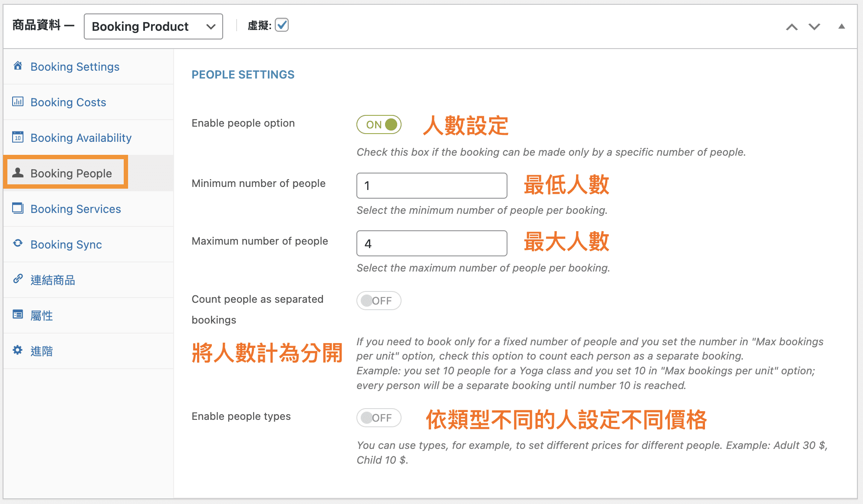Click the 進階 gear icon
Screen dimensions: 863x504
[x=18, y=350]
